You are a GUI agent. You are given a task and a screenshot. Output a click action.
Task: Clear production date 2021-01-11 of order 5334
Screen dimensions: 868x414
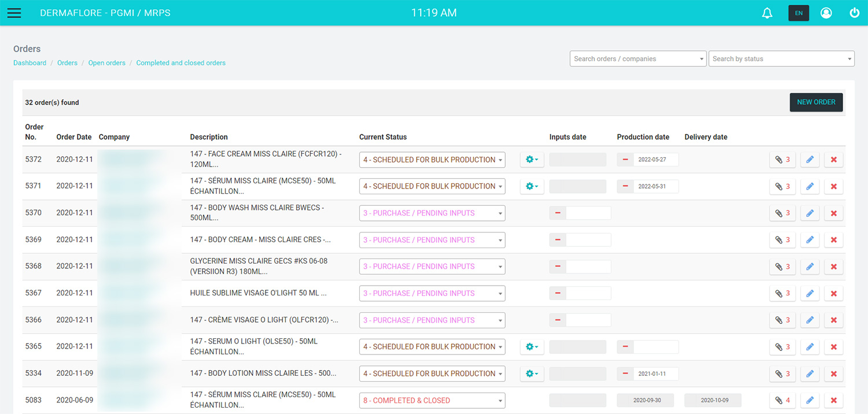point(625,374)
